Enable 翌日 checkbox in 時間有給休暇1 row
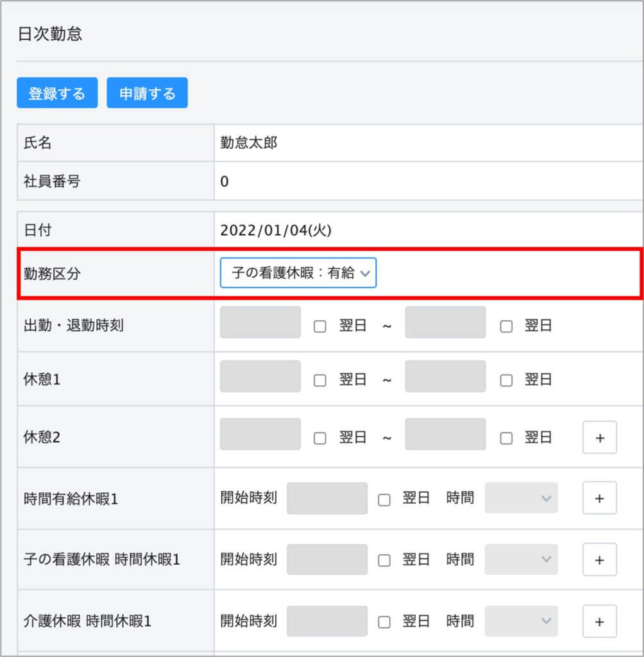The image size is (644, 657). pyautogui.click(x=384, y=499)
